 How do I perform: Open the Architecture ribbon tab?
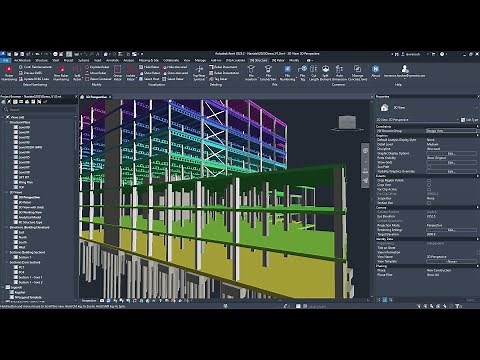tap(22, 60)
